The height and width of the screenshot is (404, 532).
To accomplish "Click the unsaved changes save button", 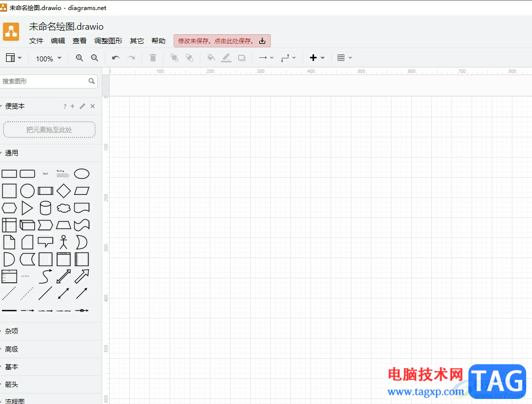I will pos(222,41).
